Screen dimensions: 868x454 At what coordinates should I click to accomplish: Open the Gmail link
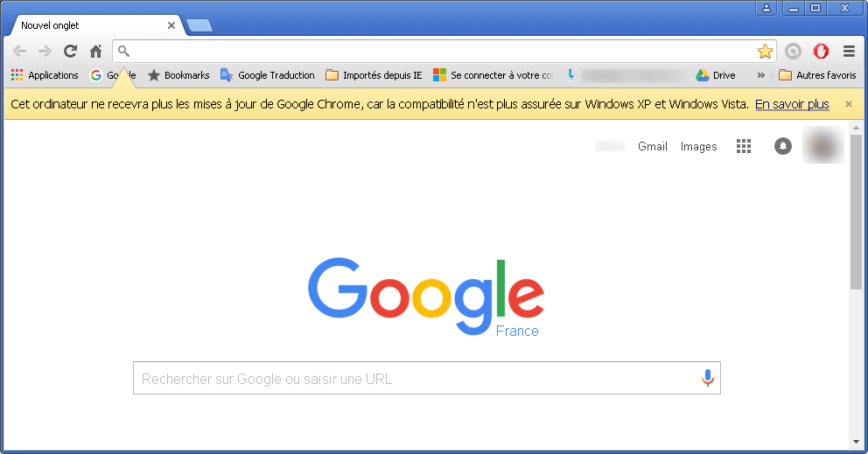click(653, 146)
